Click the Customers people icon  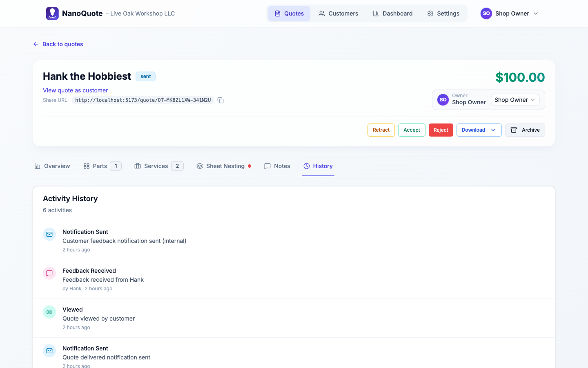pos(322,13)
